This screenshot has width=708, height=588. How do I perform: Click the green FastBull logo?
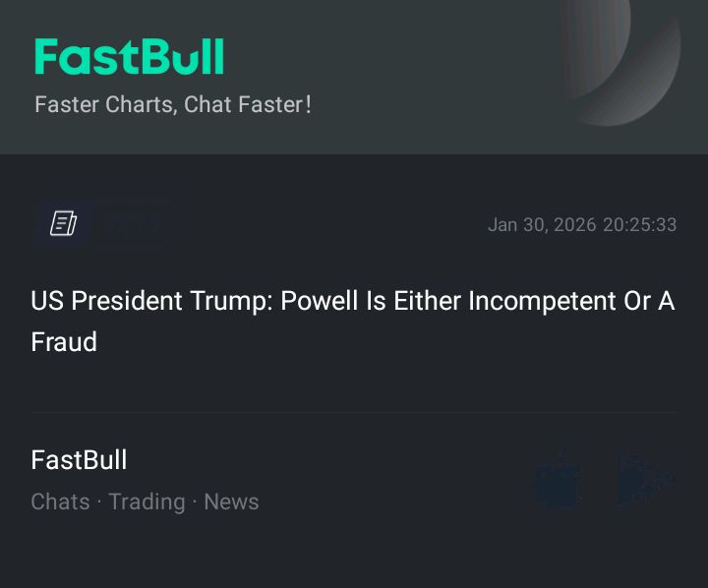click(x=129, y=57)
